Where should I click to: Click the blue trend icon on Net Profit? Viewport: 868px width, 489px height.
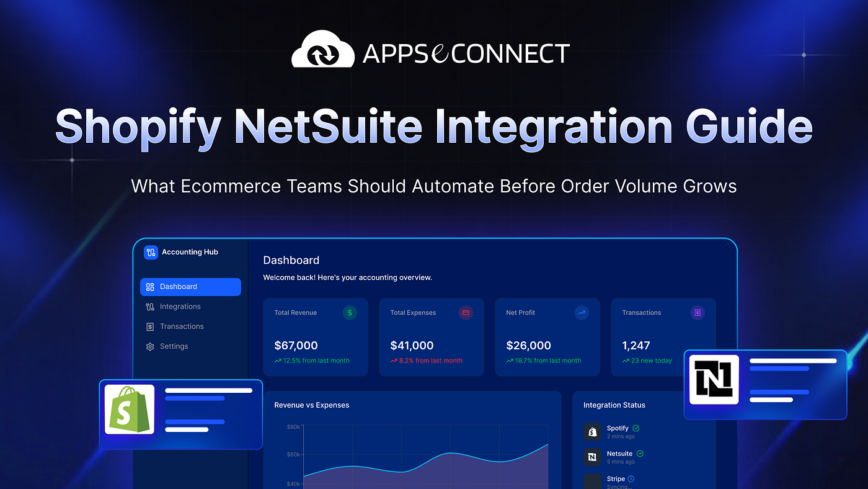tap(582, 313)
